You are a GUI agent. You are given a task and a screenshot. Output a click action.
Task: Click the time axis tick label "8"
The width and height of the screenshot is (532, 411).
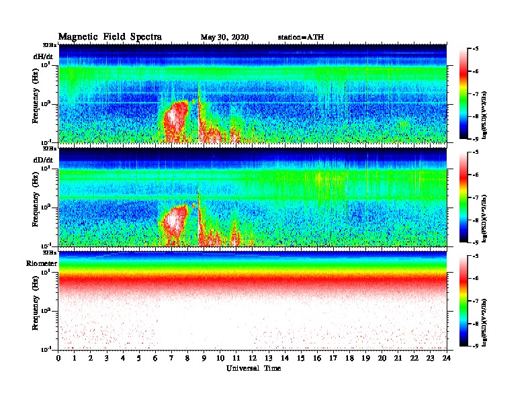pos(187,358)
